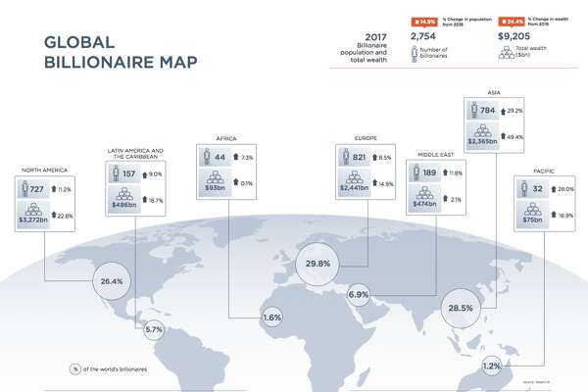Click the 26.4% circle over North America

click(x=112, y=281)
